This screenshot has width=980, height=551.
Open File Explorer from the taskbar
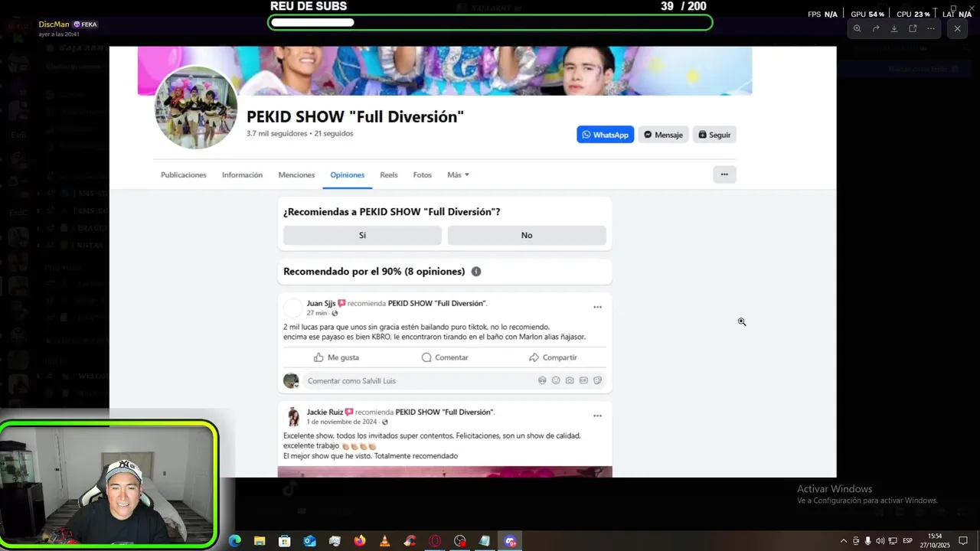coord(260,541)
